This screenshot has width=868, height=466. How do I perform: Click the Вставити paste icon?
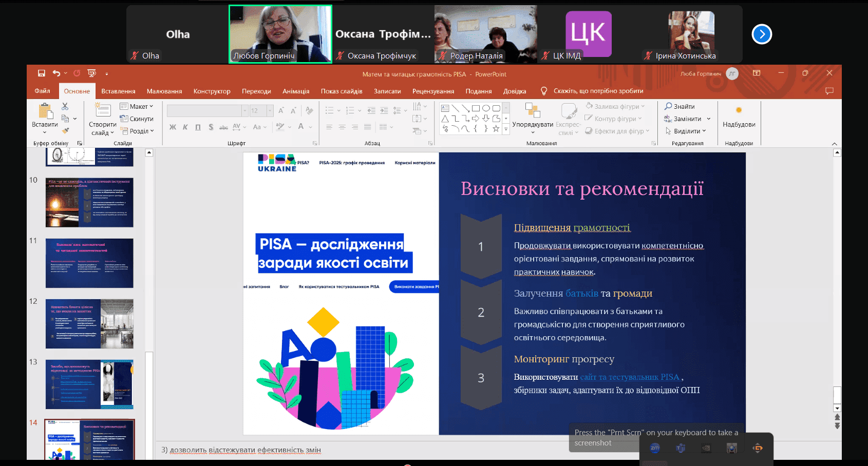coord(45,111)
